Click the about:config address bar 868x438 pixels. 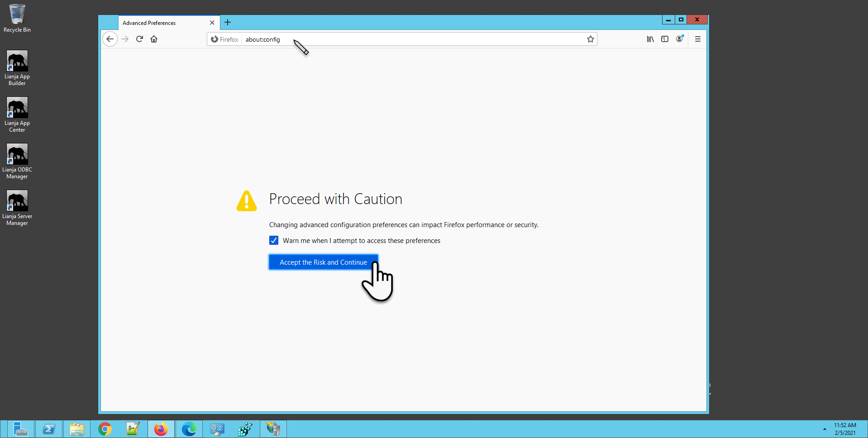pos(407,39)
